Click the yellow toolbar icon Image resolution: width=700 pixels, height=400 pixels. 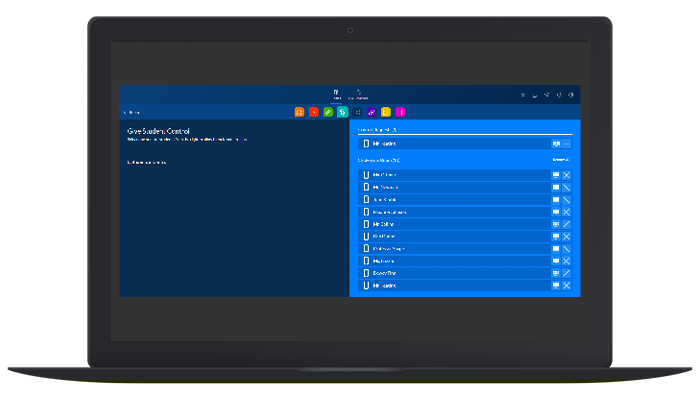coord(386,112)
